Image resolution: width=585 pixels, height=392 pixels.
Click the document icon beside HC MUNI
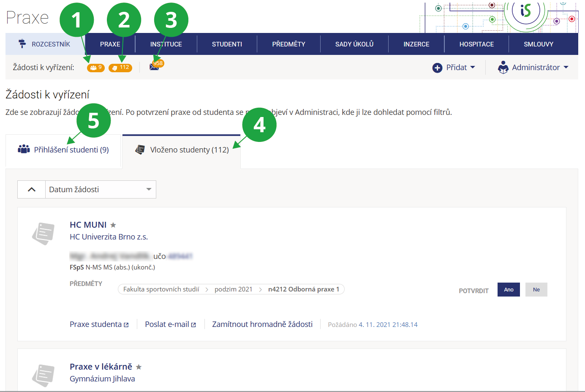(44, 234)
